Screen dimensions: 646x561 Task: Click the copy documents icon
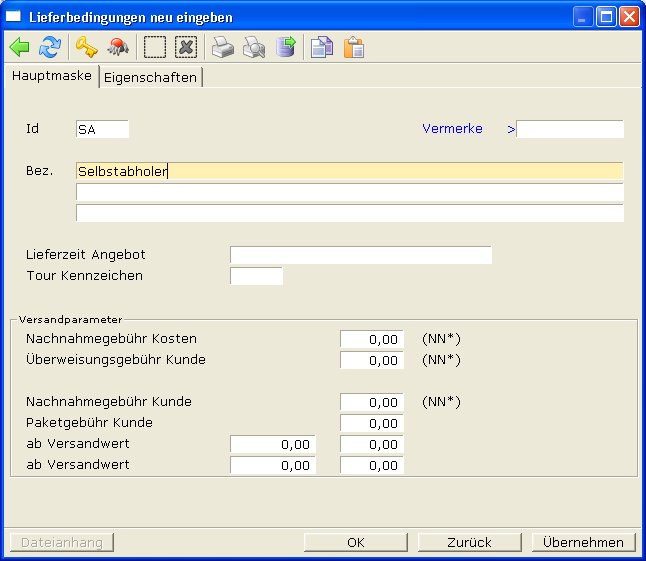tap(321, 47)
